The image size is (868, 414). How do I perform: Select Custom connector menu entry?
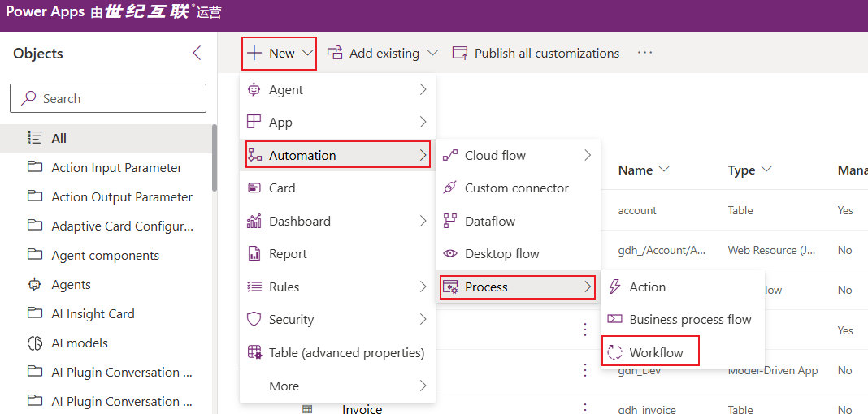(x=519, y=188)
